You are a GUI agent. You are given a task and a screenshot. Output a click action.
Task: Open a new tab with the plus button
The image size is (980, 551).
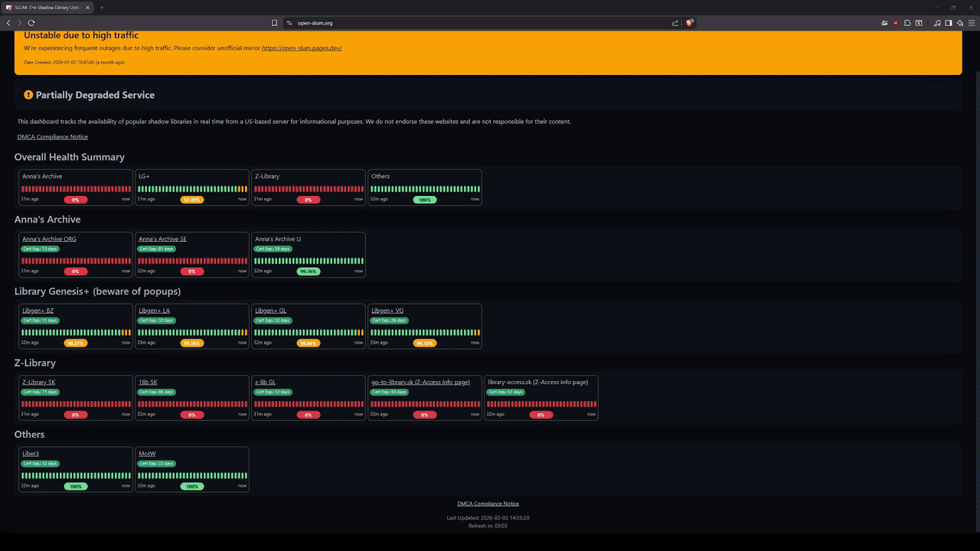point(102,8)
